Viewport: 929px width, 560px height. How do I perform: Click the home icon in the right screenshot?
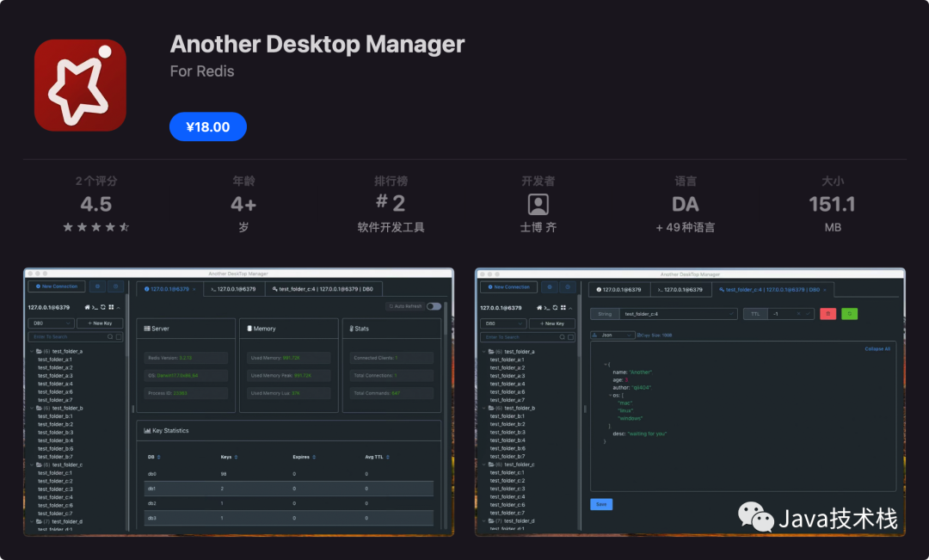pos(539,308)
